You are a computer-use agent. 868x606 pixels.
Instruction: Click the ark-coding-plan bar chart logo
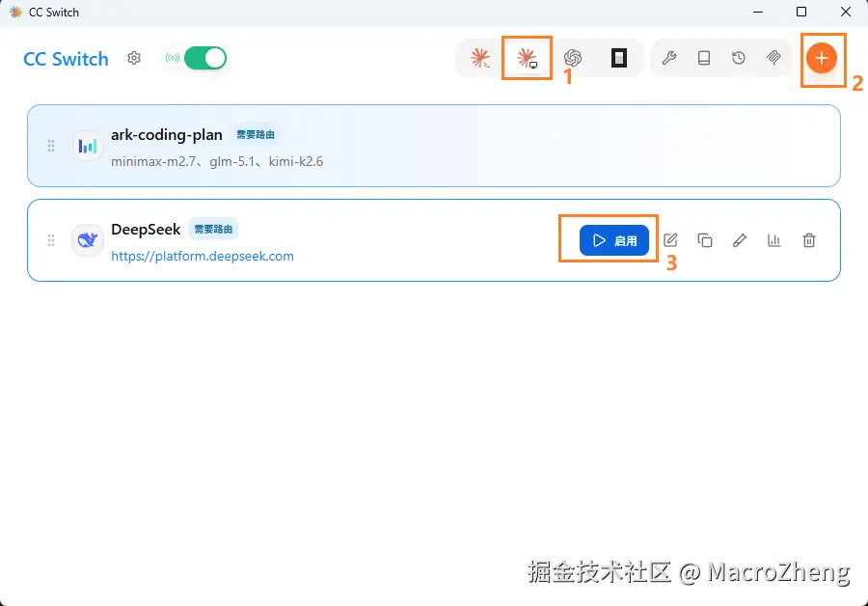(88, 146)
